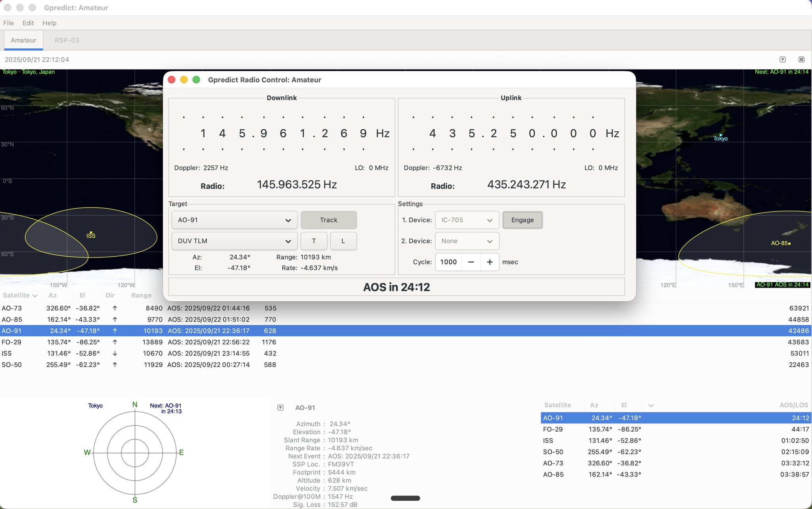Image resolution: width=812 pixels, height=509 pixels.
Task: Increase downlink 1 MHz digit with up arrow
Action: click(242, 117)
